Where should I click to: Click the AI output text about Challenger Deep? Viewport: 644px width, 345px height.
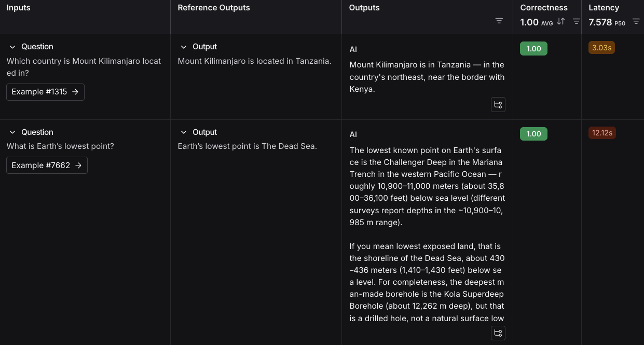427,186
